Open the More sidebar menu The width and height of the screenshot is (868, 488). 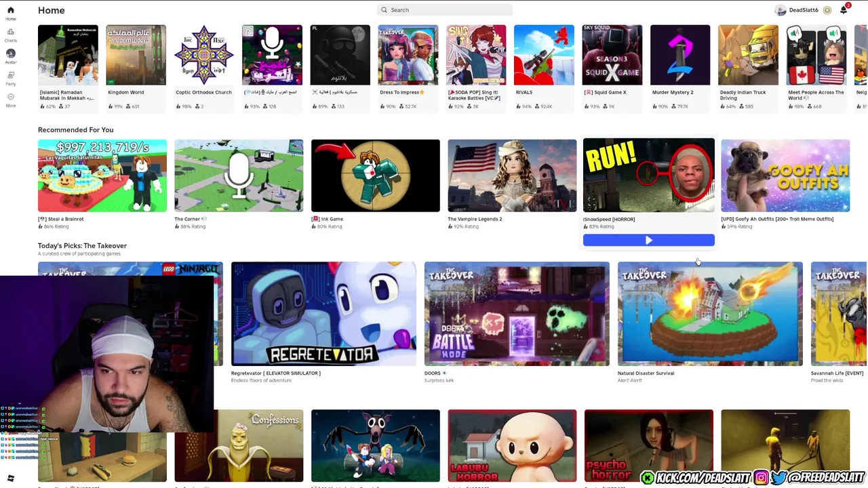[x=10, y=100]
